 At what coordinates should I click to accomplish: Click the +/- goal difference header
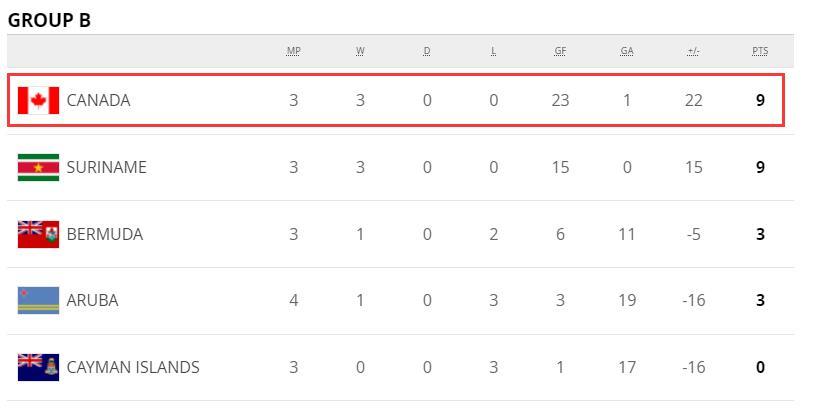(693, 51)
